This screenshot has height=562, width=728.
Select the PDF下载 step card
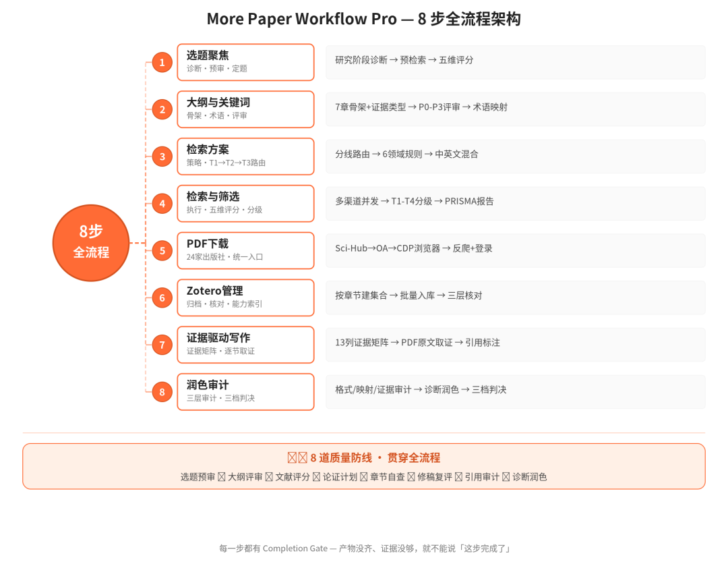click(245, 250)
